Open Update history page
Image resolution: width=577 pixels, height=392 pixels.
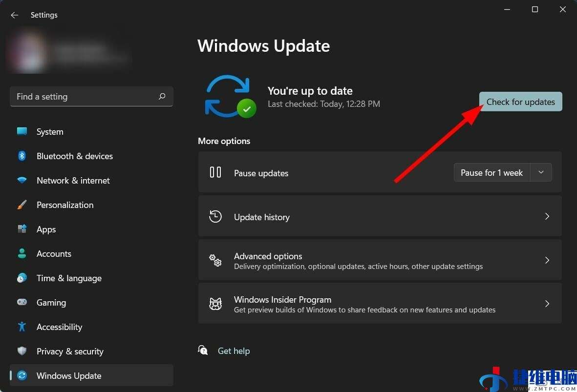380,216
